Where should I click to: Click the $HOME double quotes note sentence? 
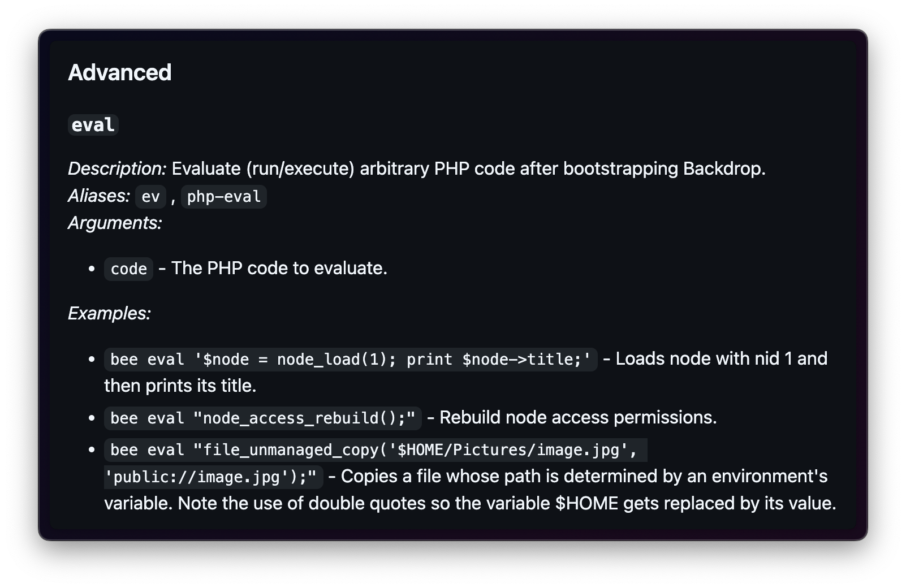coord(507,503)
